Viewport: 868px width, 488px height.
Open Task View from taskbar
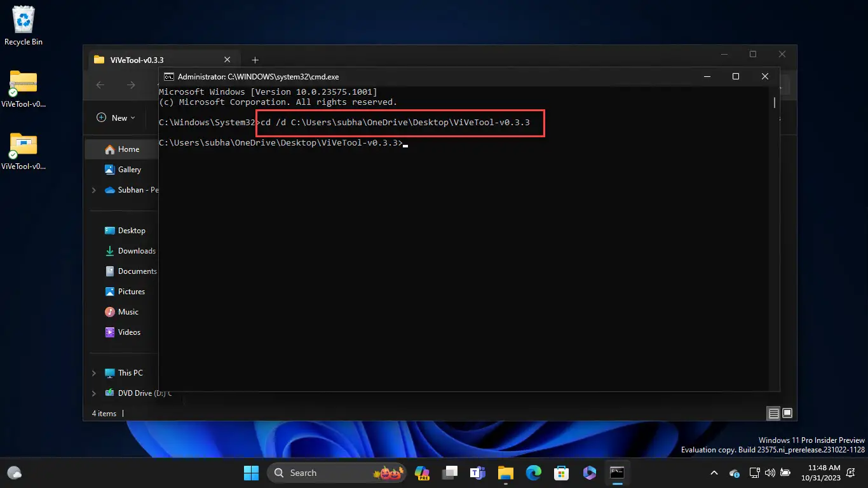point(451,473)
